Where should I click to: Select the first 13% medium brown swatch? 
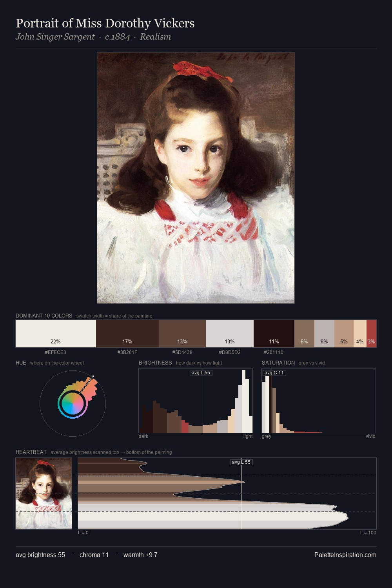[x=182, y=334]
